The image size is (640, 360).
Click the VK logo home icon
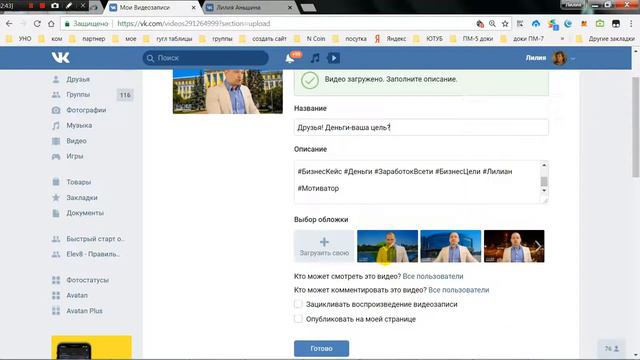[60, 58]
